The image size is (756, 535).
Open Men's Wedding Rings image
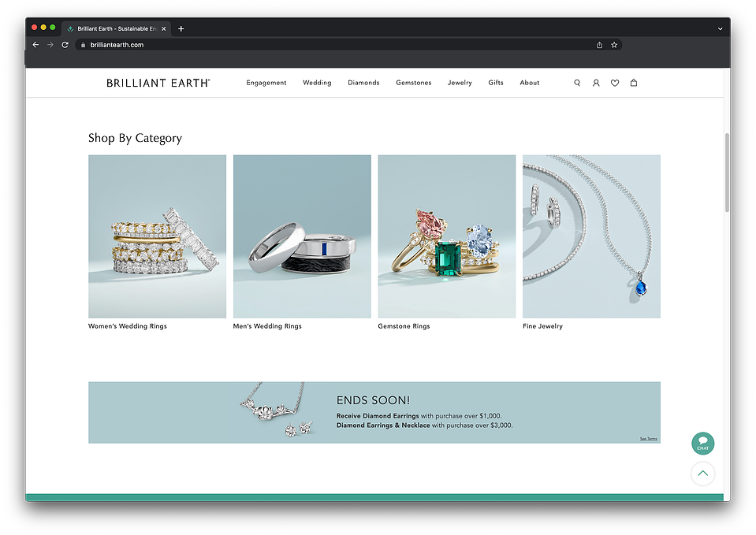pyautogui.click(x=302, y=236)
